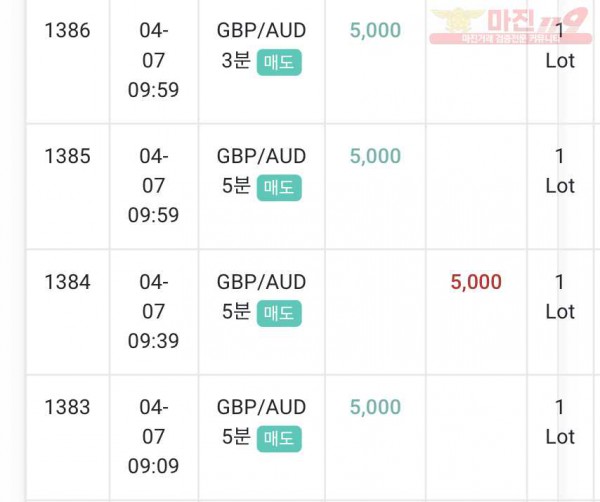Viewport: 600px width, 502px height.
Task: Click the 매도 badge in row 1384
Action: click(279, 313)
